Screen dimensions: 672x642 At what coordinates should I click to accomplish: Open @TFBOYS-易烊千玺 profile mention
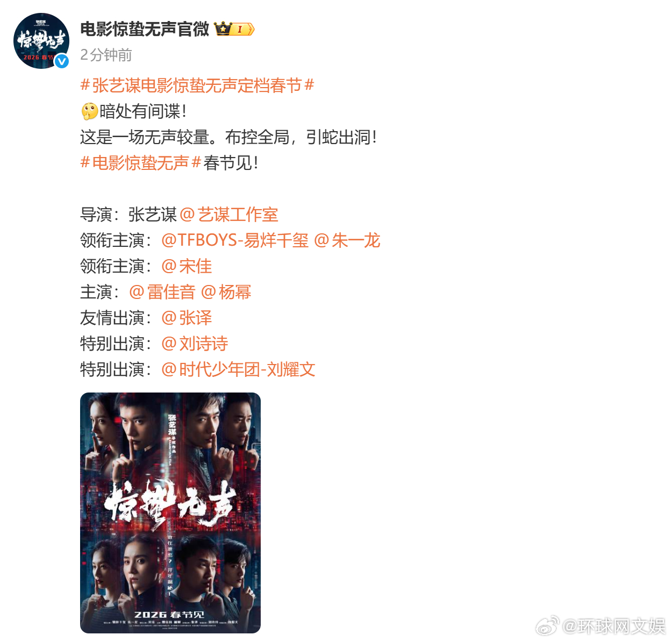click(x=235, y=240)
